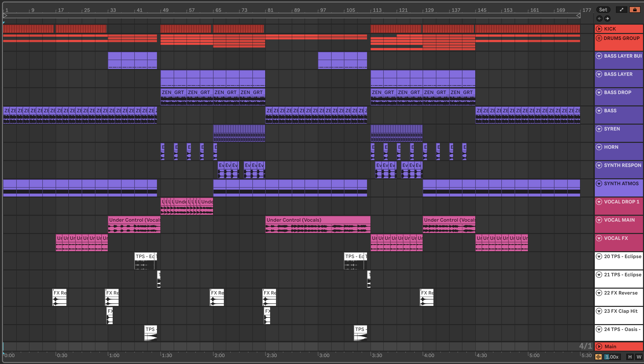
Task: Toggle the orange waveform display button
Action: click(598, 357)
